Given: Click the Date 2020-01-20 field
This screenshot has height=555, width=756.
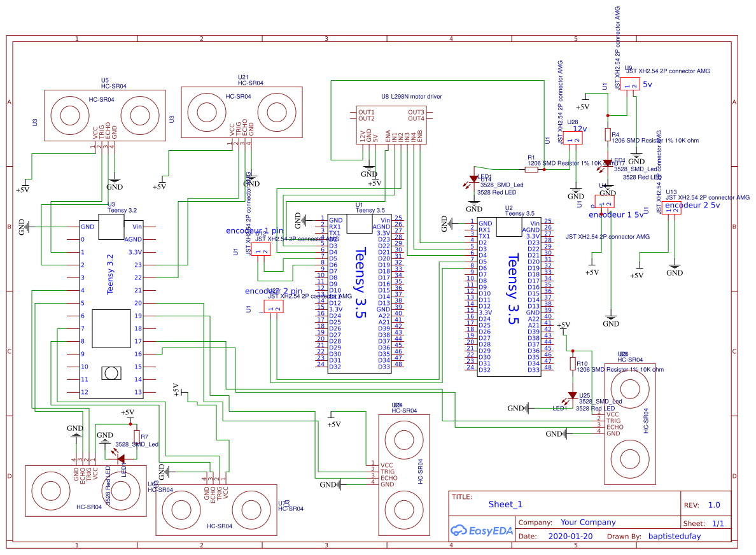Looking at the screenshot, I should click(x=569, y=536).
